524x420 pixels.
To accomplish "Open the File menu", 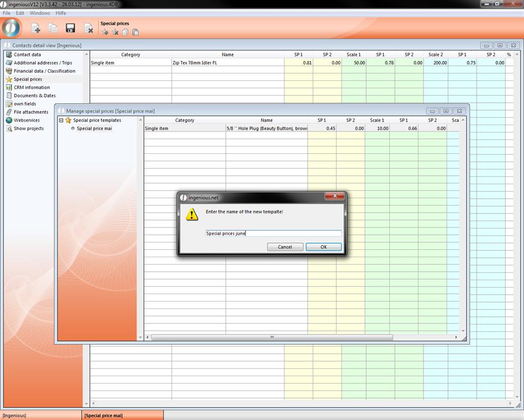I will coord(7,13).
